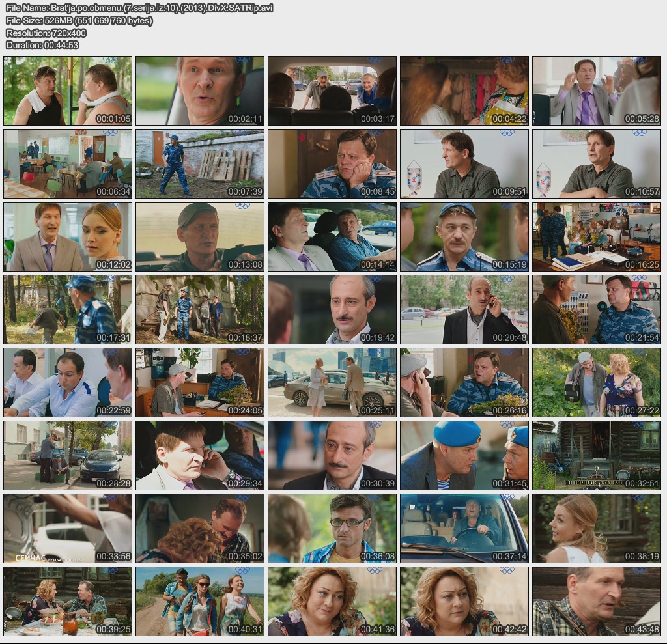Select the frame at 00:37:14 with driver
The image size is (667, 644).
point(464,528)
